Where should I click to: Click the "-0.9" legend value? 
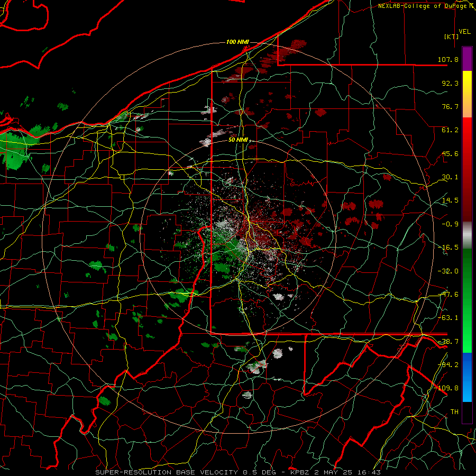[450, 224]
